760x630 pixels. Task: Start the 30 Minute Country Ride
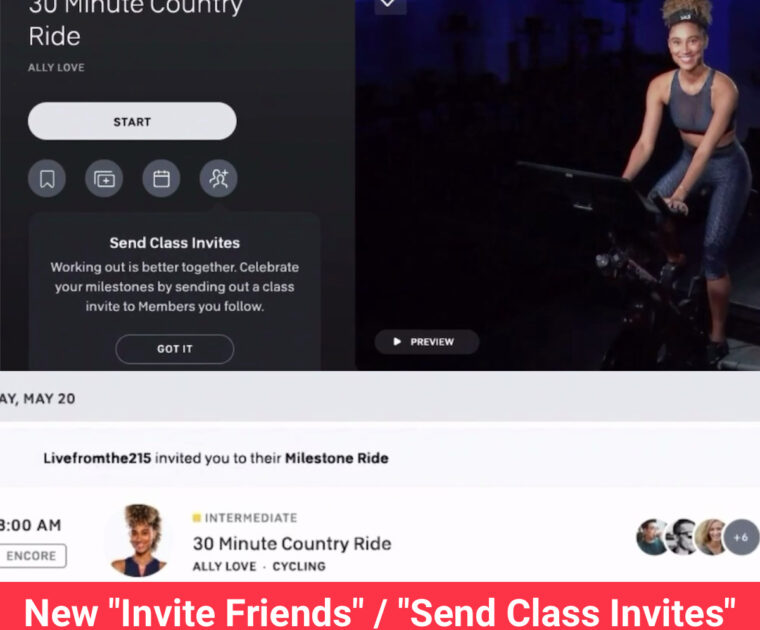click(x=132, y=121)
